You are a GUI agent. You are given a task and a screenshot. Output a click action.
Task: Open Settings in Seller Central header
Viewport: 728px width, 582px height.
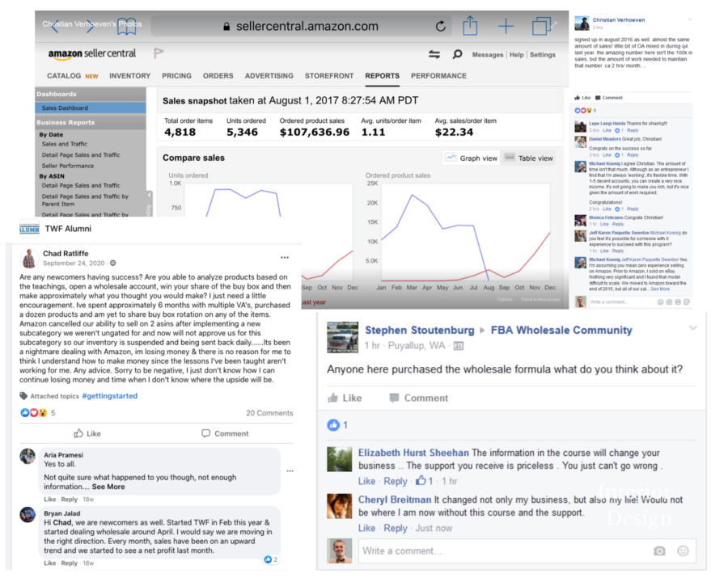(542, 55)
